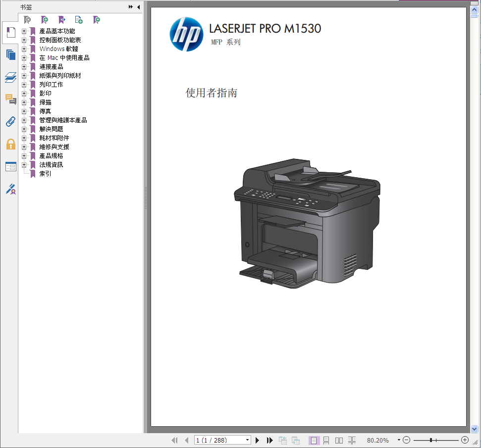The width and height of the screenshot is (481, 448).
Task: Open the zoom percentage dropdown arrow
Action: pos(399,440)
